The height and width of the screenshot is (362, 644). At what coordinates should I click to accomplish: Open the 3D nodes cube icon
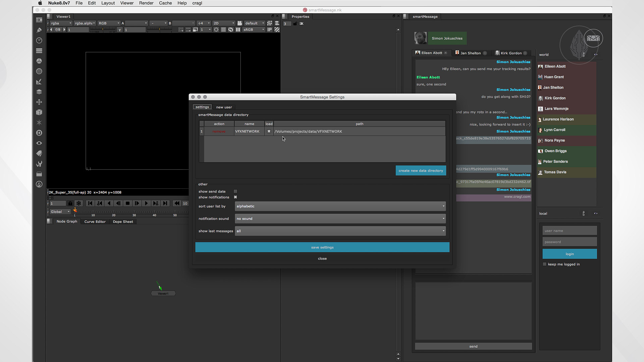(x=39, y=112)
